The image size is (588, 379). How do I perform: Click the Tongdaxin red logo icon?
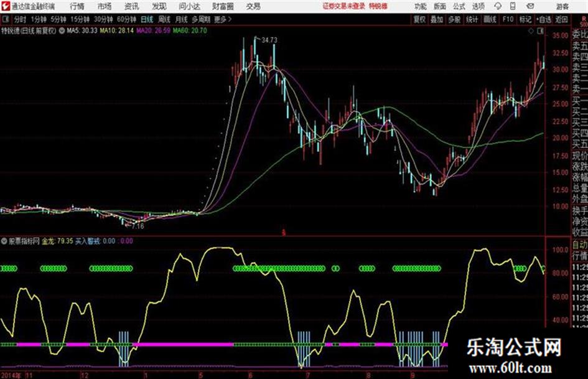(5, 6)
